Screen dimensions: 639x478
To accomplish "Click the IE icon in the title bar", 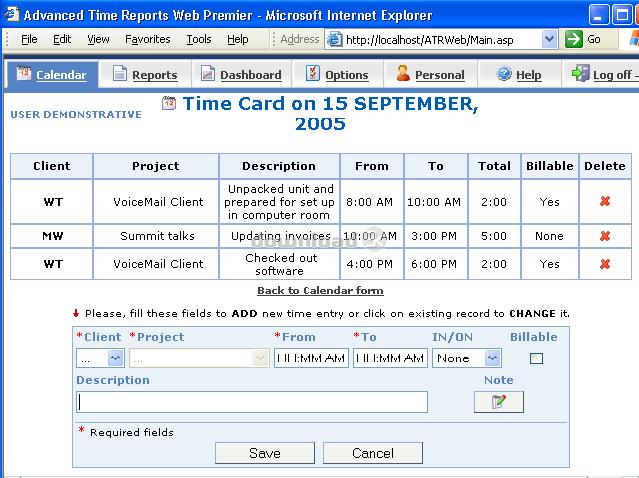I will pos(11,14).
